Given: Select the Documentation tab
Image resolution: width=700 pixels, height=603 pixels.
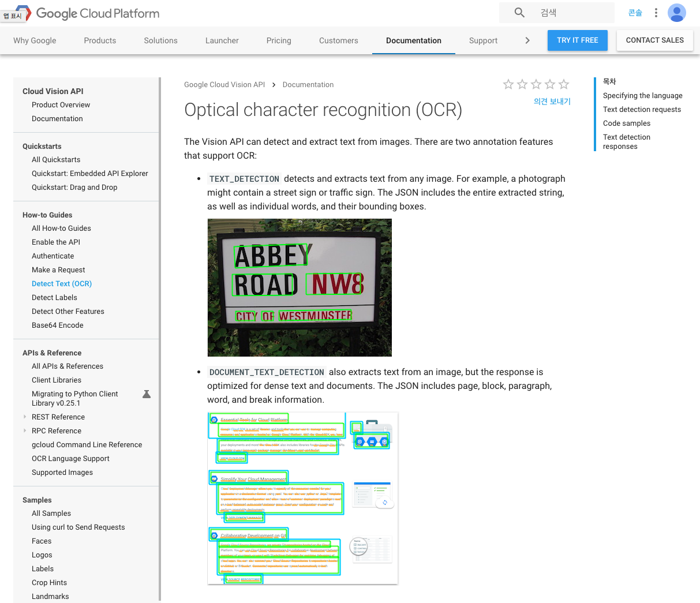Looking at the screenshot, I should pos(414,40).
